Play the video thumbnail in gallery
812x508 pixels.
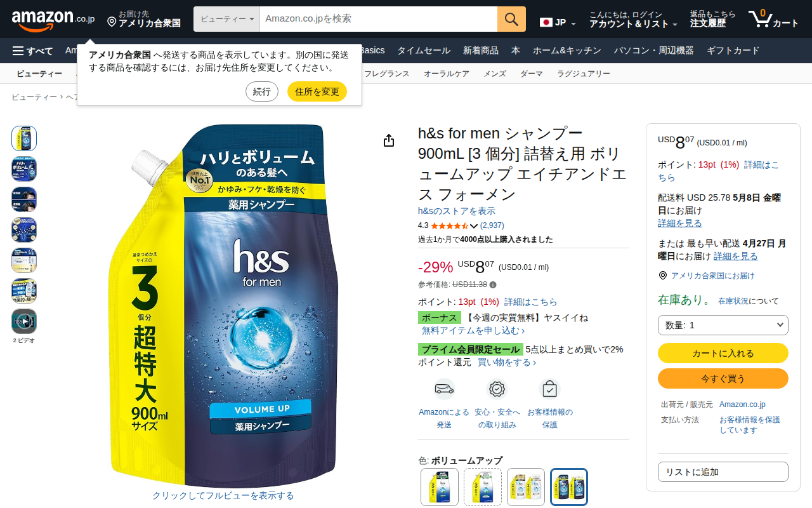[x=24, y=321]
